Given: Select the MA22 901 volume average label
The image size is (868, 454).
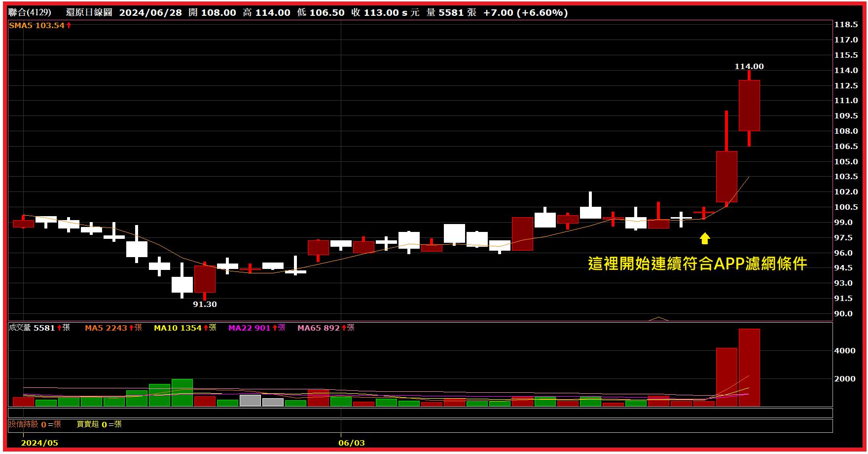Looking at the screenshot, I should (x=256, y=328).
